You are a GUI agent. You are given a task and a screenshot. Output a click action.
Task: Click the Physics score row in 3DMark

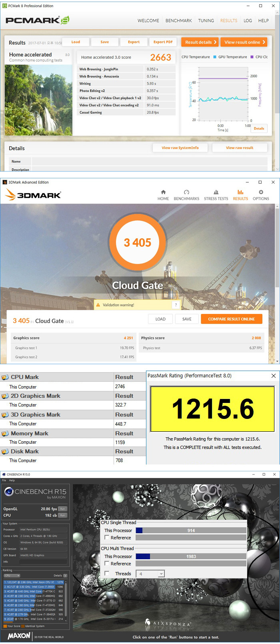pyautogui.click(x=201, y=338)
